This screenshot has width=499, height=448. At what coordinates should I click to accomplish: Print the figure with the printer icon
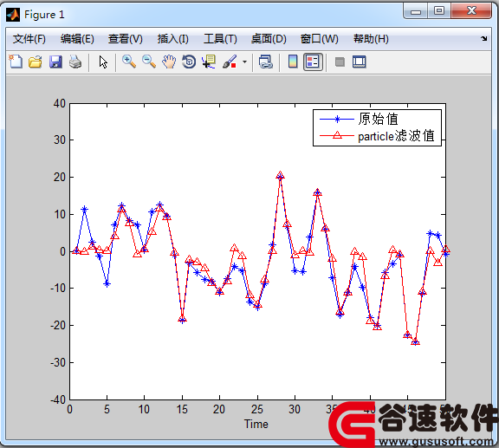point(75,62)
